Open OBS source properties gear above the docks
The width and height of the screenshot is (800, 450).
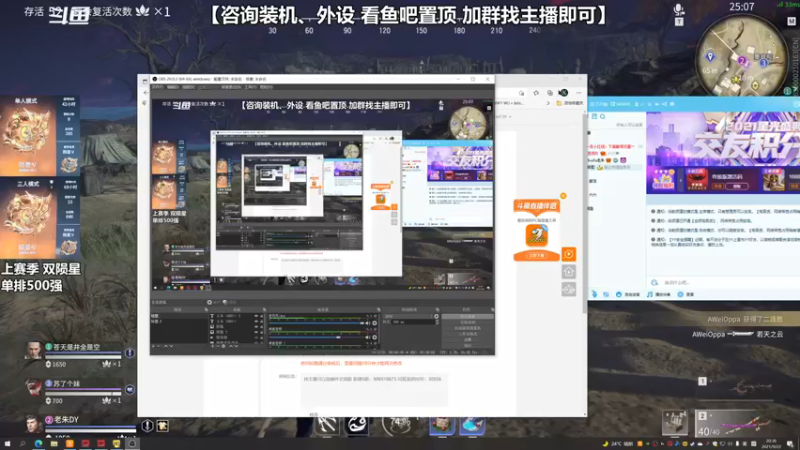(209, 302)
